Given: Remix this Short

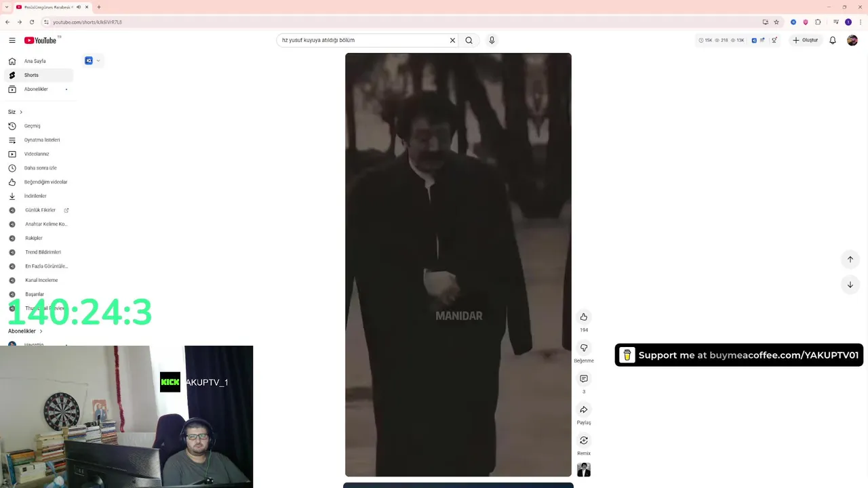Looking at the screenshot, I should click(584, 441).
